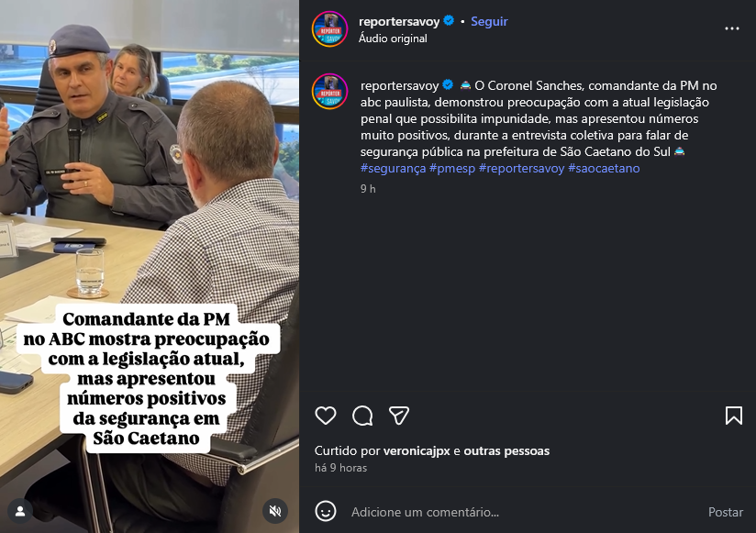Show tagged people icon on video

click(x=20, y=511)
